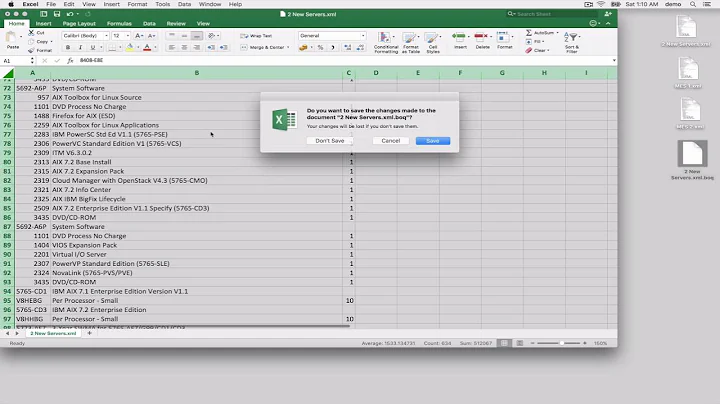Open the Formulas ribbon tab

pyautogui.click(x=119, y=23)
